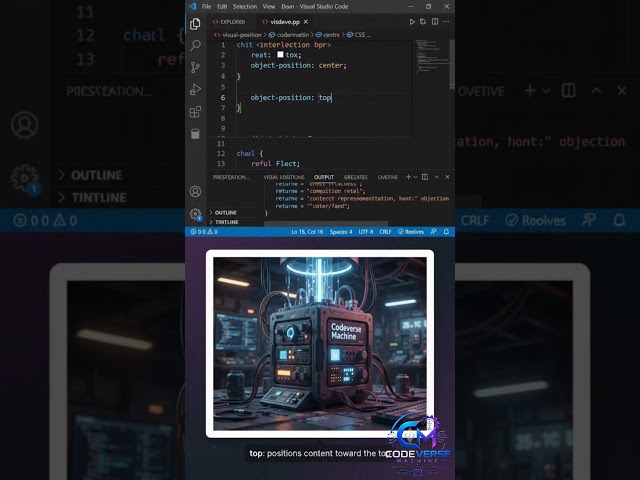Click the centre breadcrumb
The width and height of the screenshot is (640, 480).
pos(331,35)
